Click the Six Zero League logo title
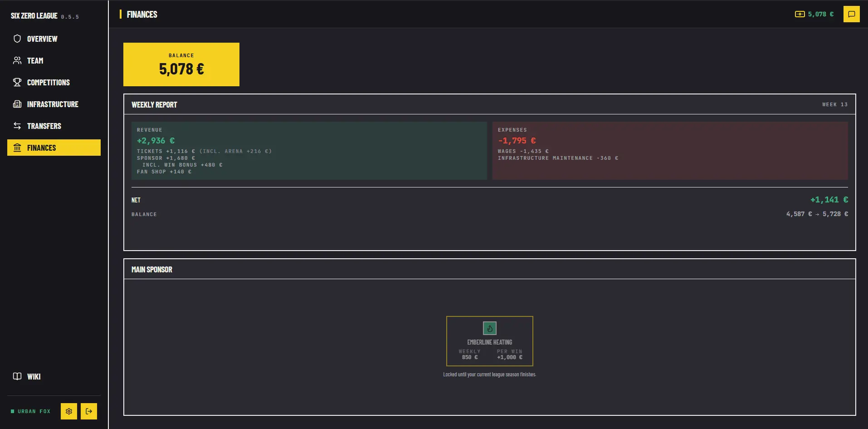 pos(34,16)
